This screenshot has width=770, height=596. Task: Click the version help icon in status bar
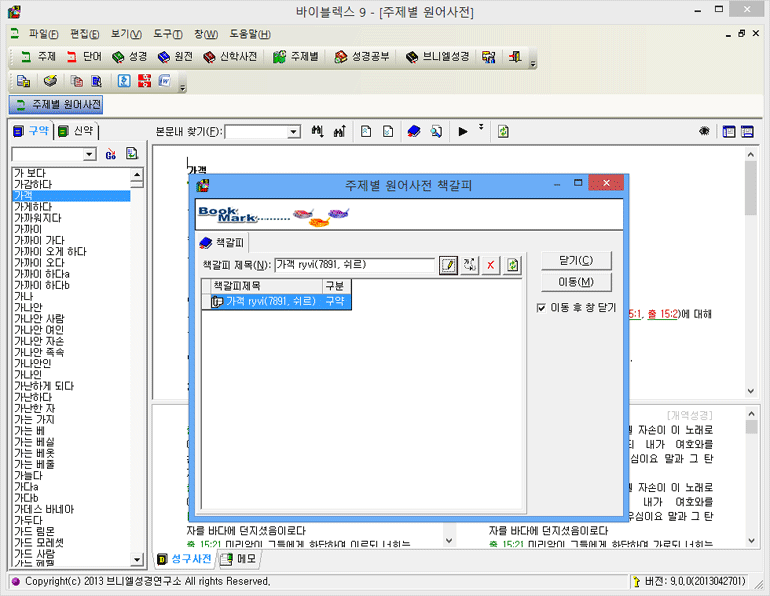tap(636, 582)
